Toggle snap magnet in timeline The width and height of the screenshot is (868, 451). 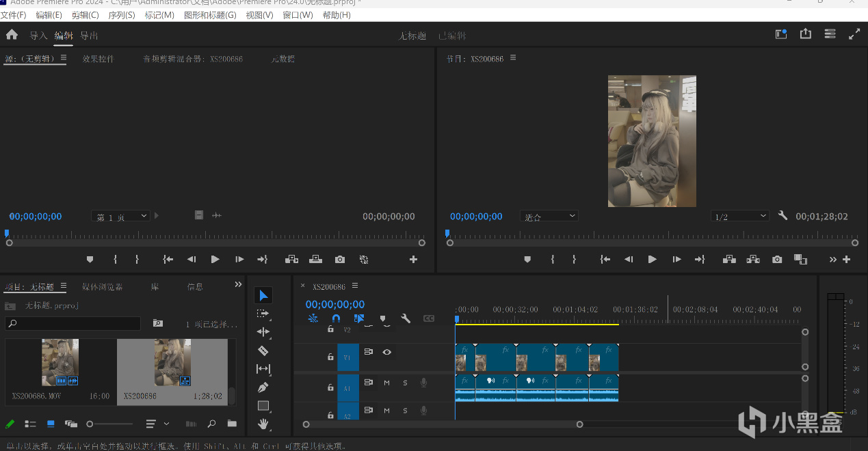[336, 318]
